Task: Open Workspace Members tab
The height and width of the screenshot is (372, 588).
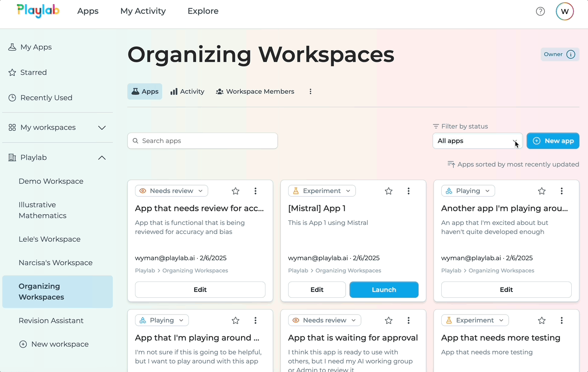Action: point(255,91)
